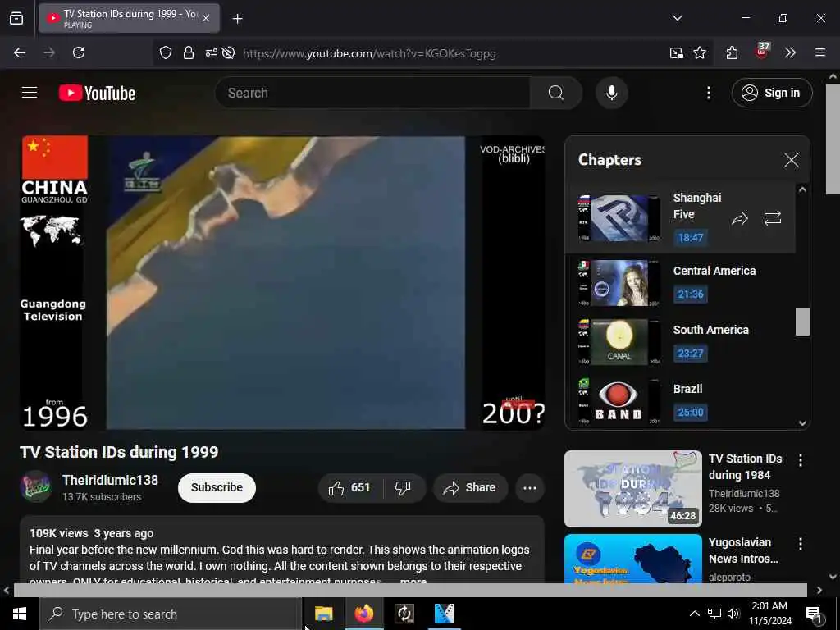List all tabs dropdown arrow

(677, 18)
